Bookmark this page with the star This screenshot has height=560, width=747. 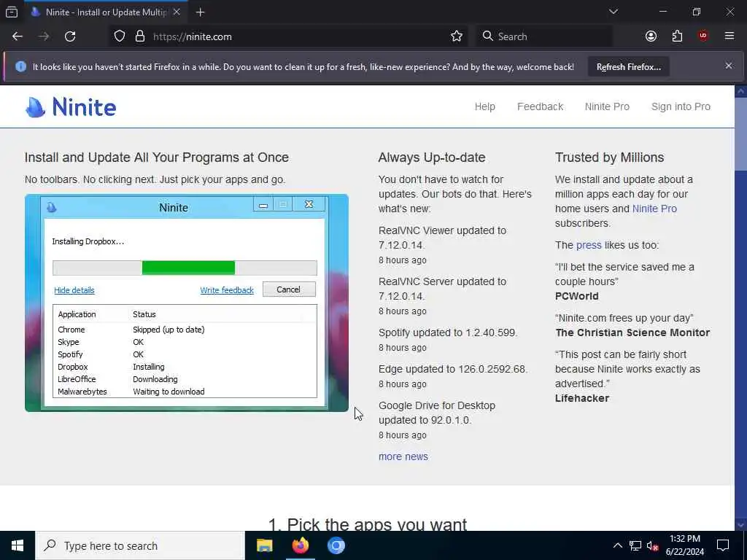pos(457,36)
